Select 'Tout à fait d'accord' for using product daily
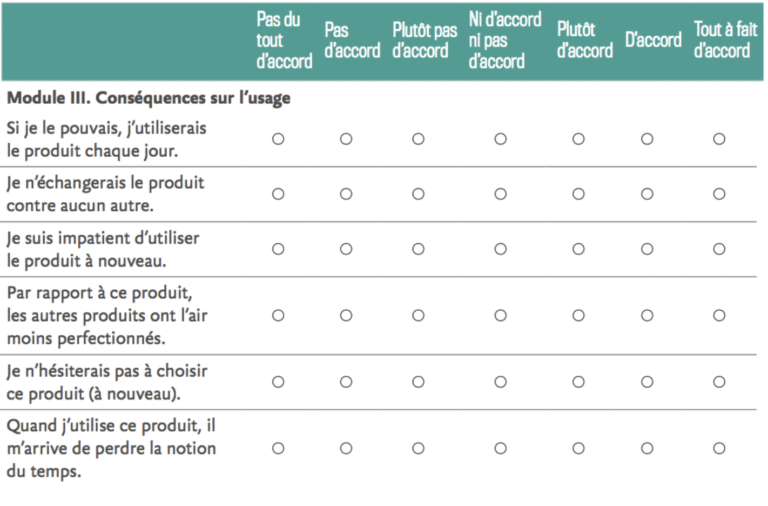Screen dimensions: 768x506 tap(719, 139)
